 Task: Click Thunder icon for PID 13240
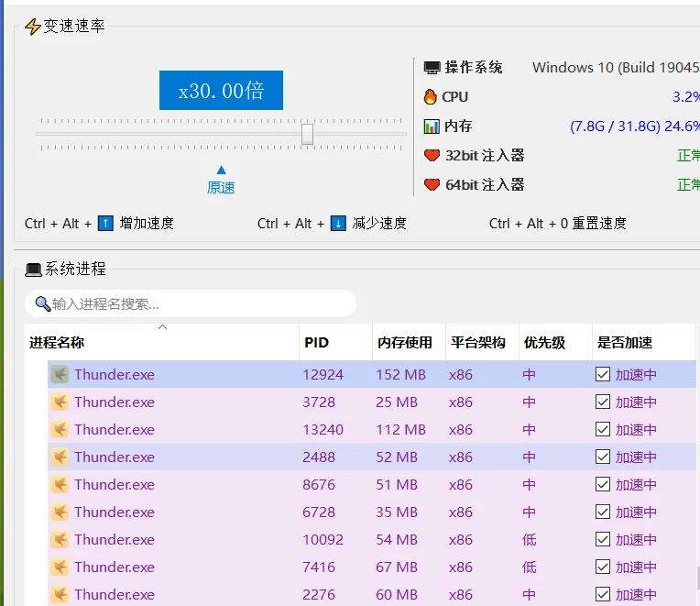pyautogui.click(x=60, y=430)
